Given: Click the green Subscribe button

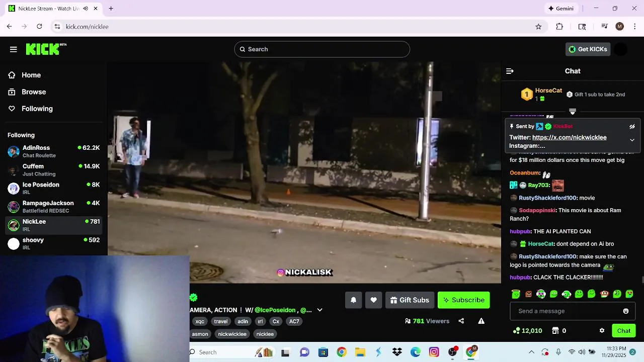Looking at the screenshot, I should (463, 300).
